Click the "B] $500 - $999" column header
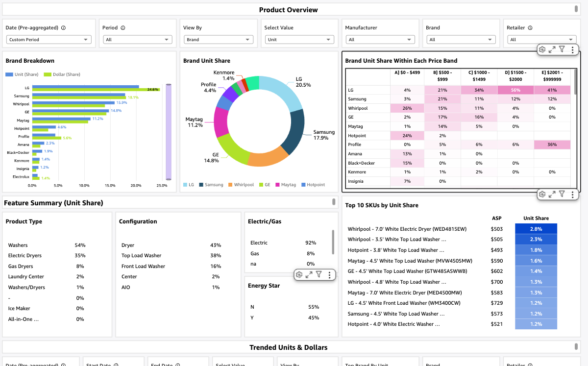 click(442, 76)
